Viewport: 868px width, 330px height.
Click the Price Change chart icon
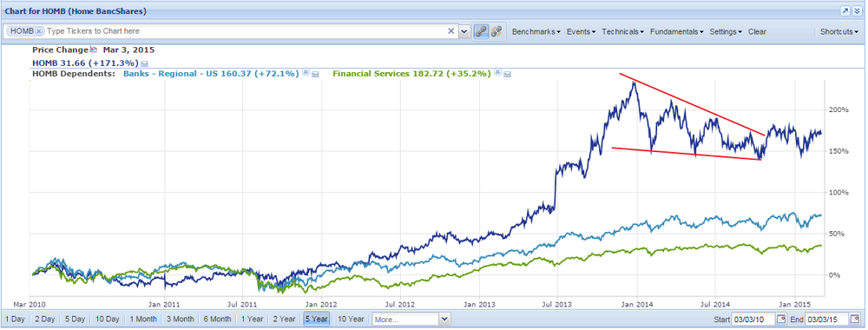tap(94, 49)
